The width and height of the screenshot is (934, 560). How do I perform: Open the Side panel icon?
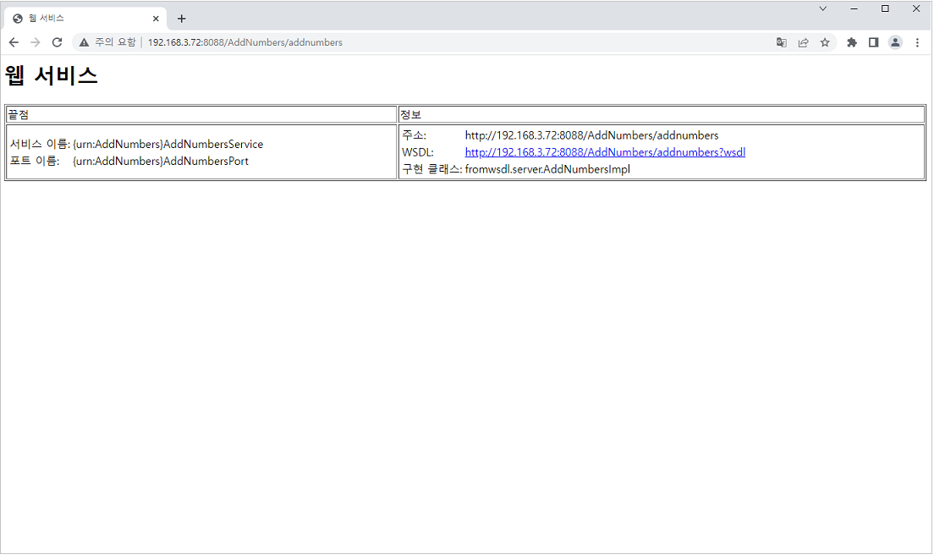pyautogui.click(x=873, y=42)
